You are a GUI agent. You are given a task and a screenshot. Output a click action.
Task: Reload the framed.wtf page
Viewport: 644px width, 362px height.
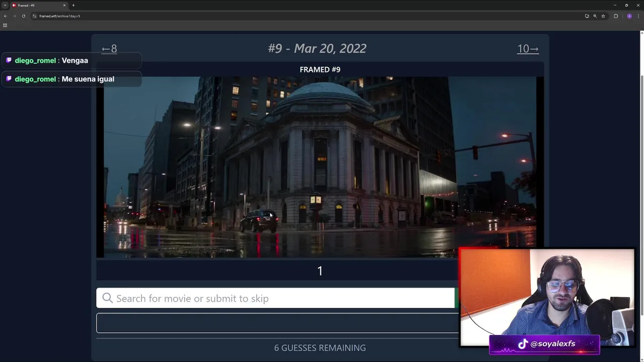tap(23, 16)
